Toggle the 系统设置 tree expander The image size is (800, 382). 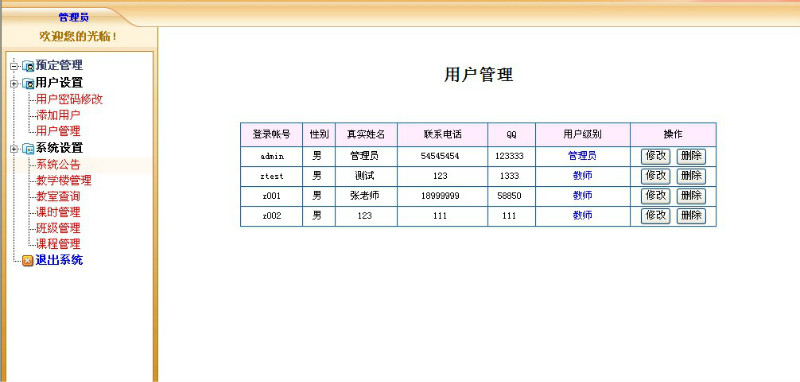pos(14,149)
